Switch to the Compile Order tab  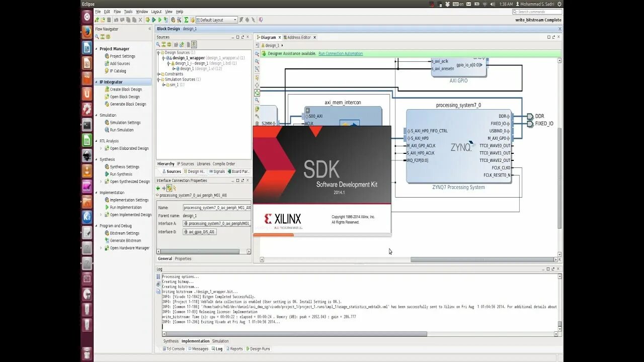point(224,164)
